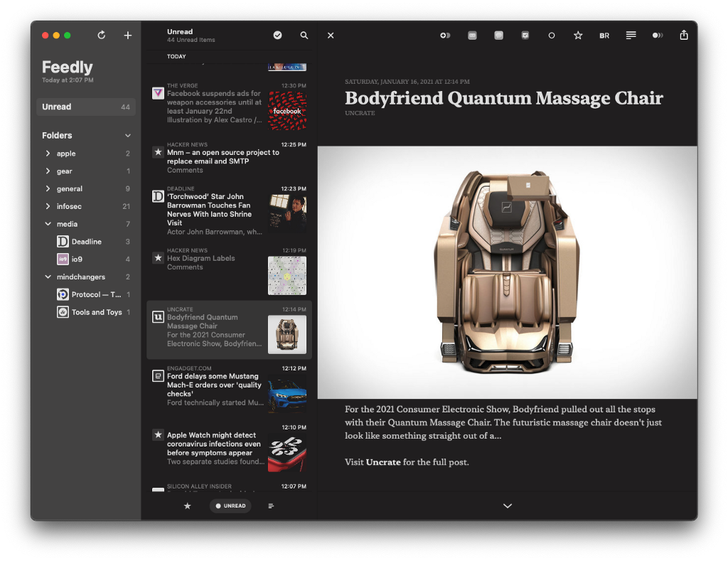Expand the apple folder

[48, 154]
